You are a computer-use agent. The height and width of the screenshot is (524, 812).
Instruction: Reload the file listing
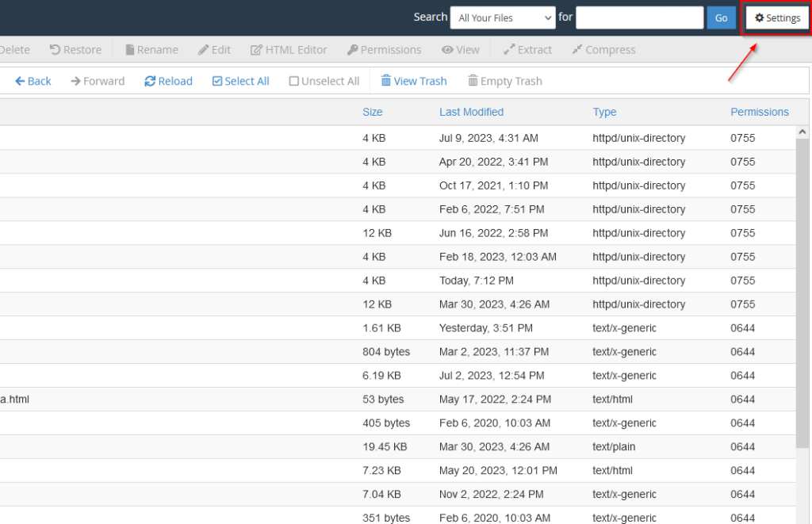(x=168, y=82)
